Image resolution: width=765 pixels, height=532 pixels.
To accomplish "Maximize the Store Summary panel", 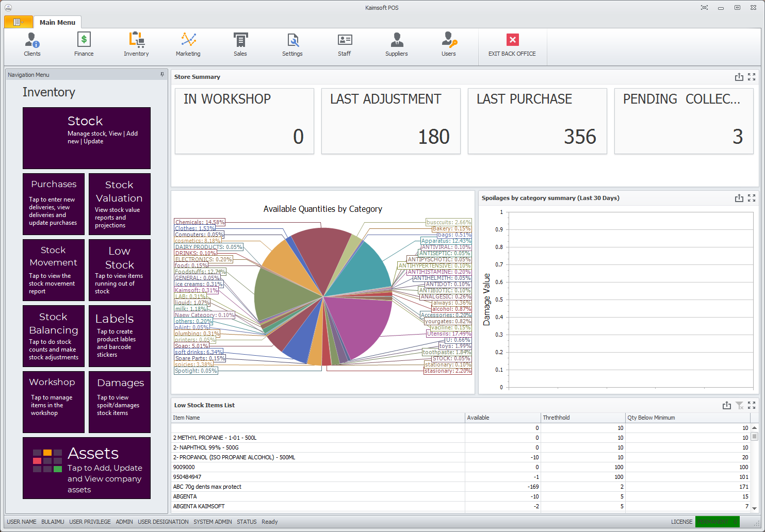I will pos(752,77).
